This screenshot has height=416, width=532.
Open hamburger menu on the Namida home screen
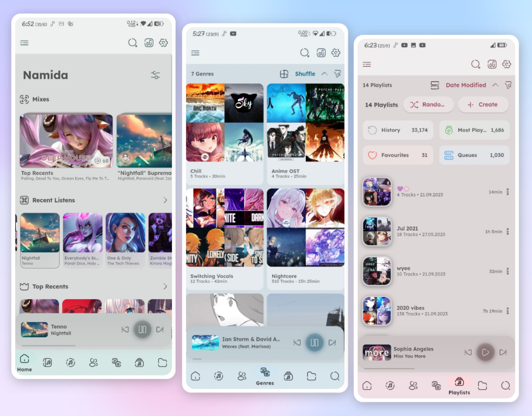(x=24, y=43)
